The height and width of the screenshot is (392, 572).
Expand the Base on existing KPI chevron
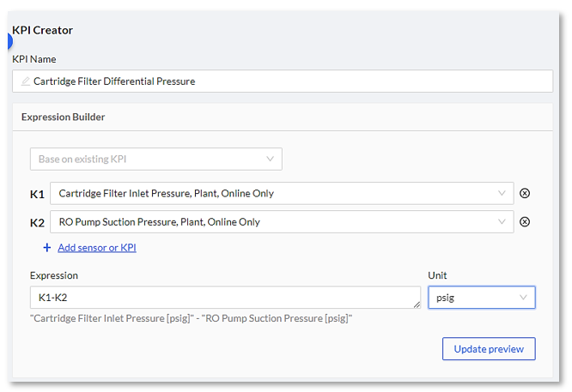click(270, 159)
